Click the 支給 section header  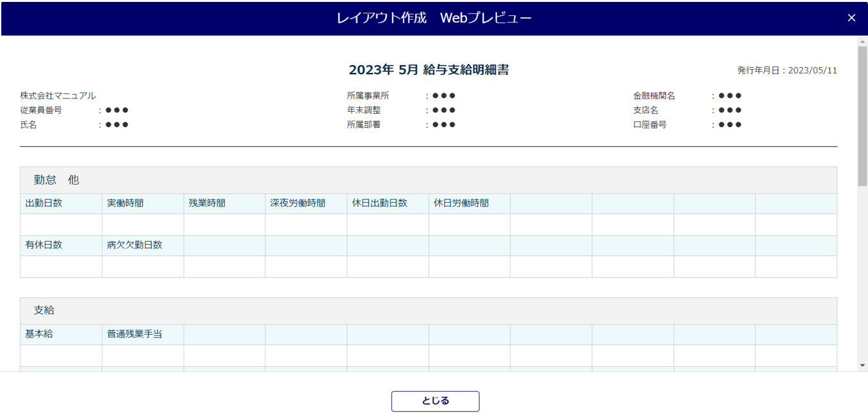(x=429, y=311)
